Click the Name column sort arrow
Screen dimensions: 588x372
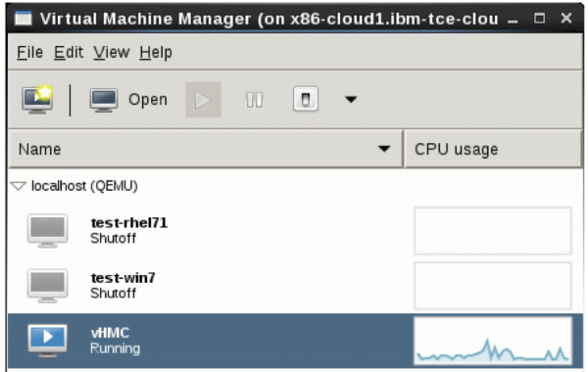coord(384,149)
